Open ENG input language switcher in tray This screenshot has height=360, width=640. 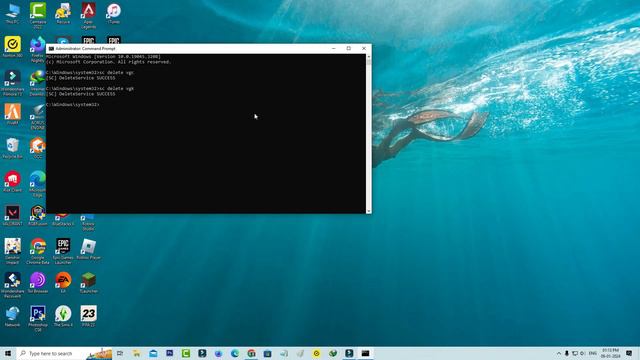pos(593,353)
